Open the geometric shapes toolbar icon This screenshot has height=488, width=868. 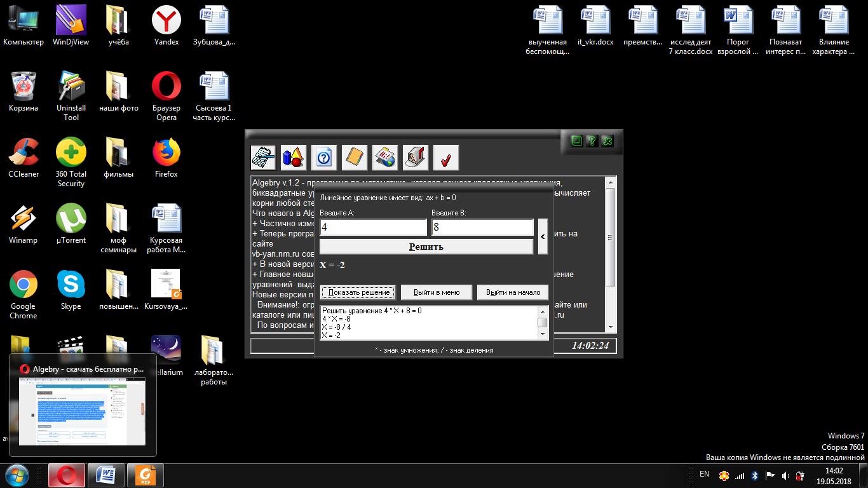point(294,158)
